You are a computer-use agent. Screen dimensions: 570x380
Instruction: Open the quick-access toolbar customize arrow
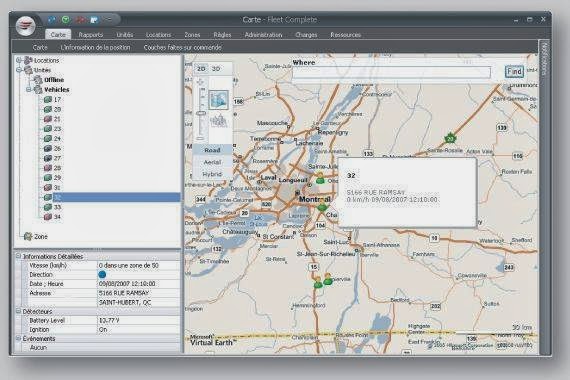pos(108,20)
